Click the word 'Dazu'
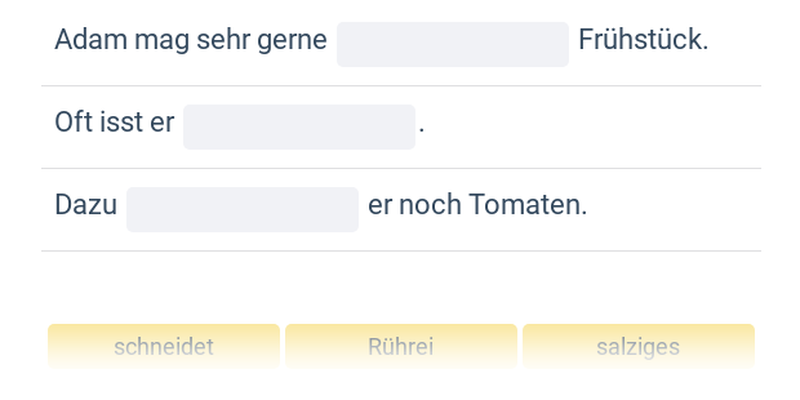Viewport: 800px width, 400px height. [86, 206]
